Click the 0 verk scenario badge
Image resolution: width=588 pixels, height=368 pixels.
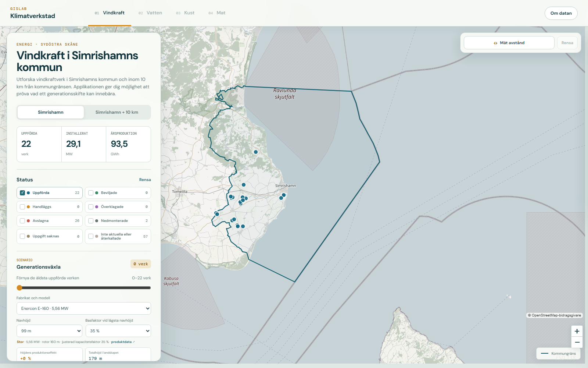pyautogui.click(x=141, y=264)
